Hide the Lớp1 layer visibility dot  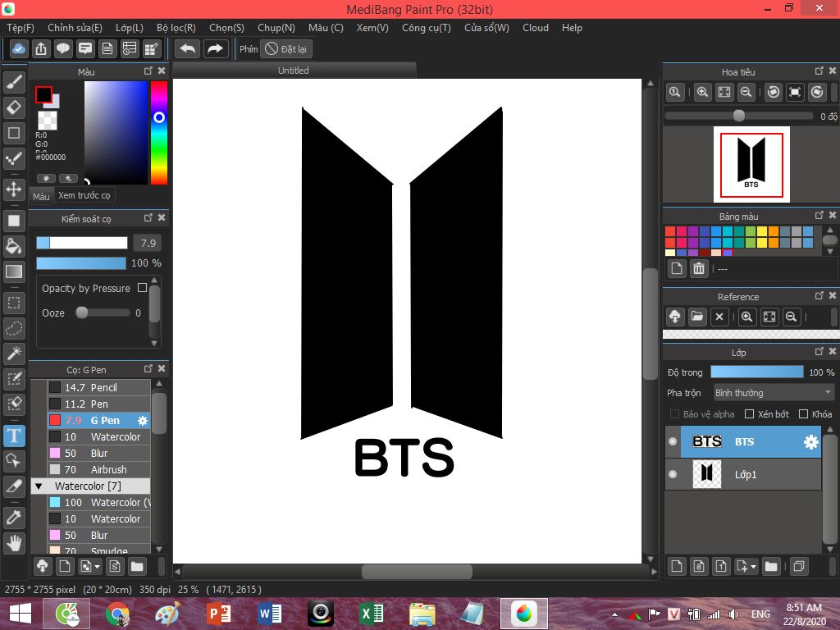[x=673, y=474]
